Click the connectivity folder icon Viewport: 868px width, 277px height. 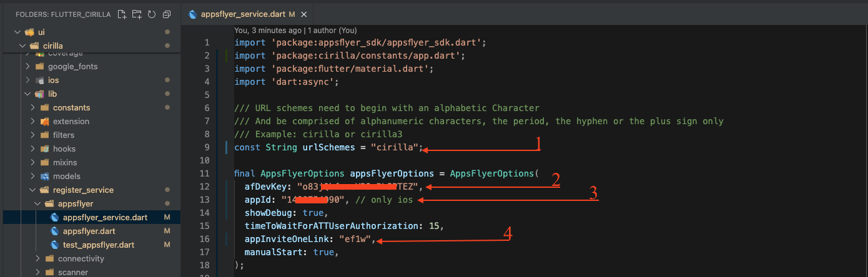coord(49,258)
